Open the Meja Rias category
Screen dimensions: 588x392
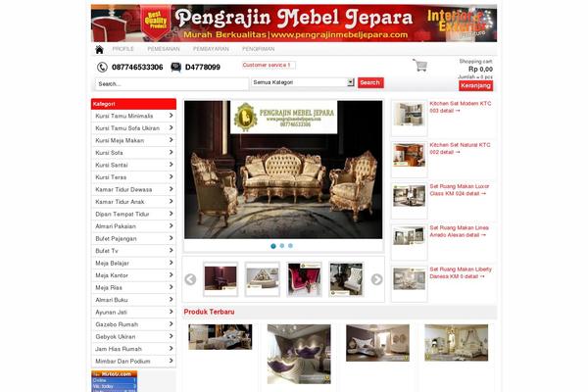coord(133,287)
